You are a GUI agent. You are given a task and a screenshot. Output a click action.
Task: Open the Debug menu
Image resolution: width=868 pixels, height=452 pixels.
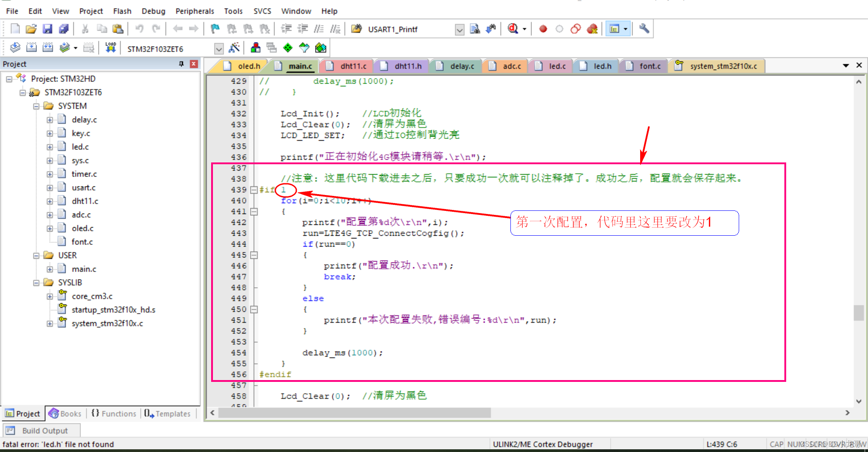pos(153,11)
